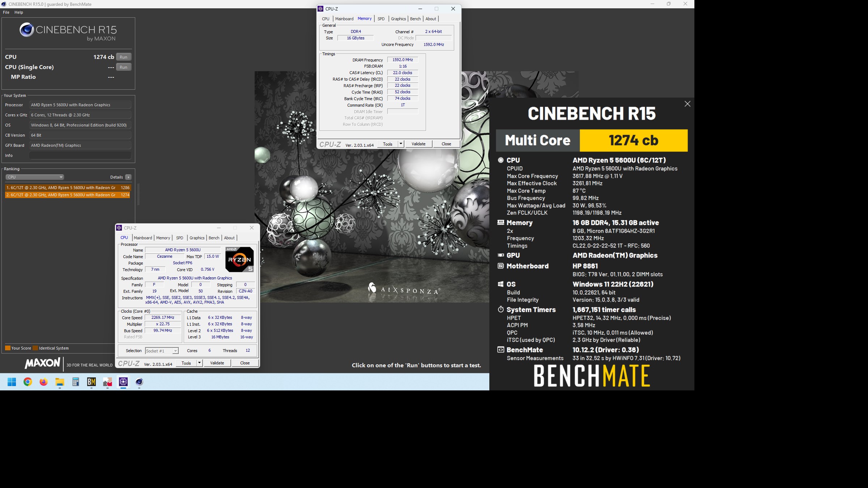868x488 pixels.
Task: Open the Socket #1 selection combo box
Action: tap(162, 351)
